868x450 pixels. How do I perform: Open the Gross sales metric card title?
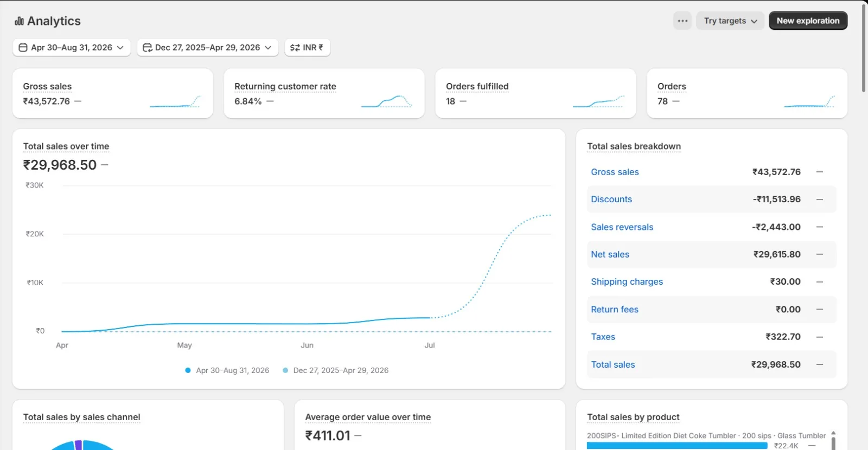pyautogui.click(x=47, y=86)
